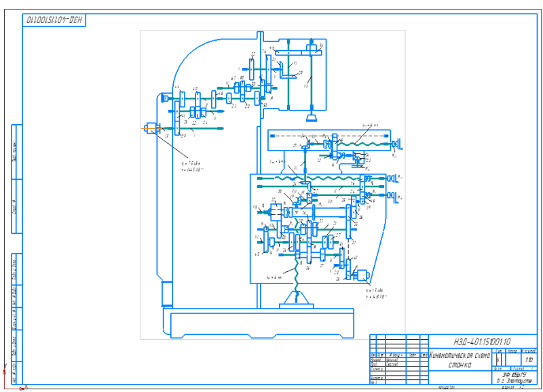The image size is (543, 392).
Task: Click the 'Масса' header cell in title block
Action: point(512,351)
